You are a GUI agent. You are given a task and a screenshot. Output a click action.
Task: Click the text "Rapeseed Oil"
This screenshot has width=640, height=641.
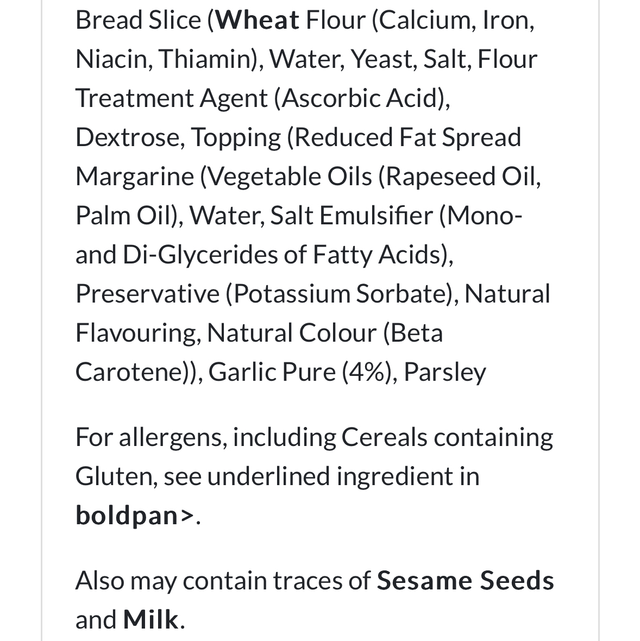[462, 177]
